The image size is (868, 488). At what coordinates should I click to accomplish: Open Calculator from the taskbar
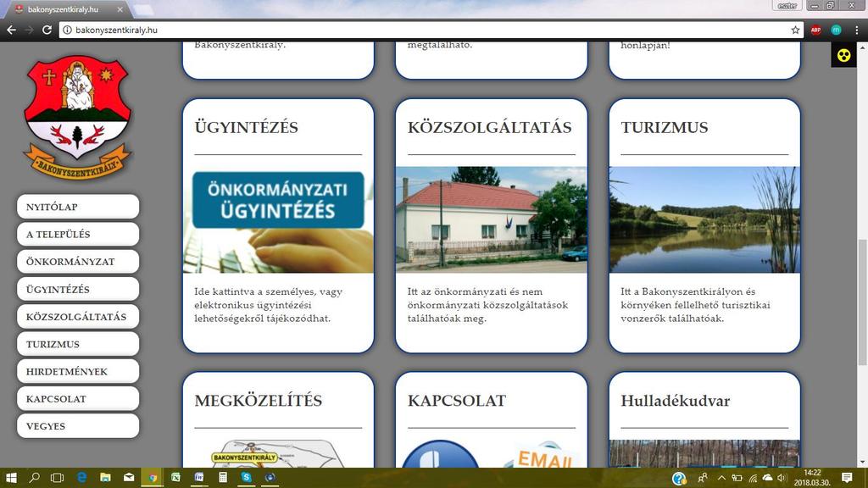click(x=223, y=478)
